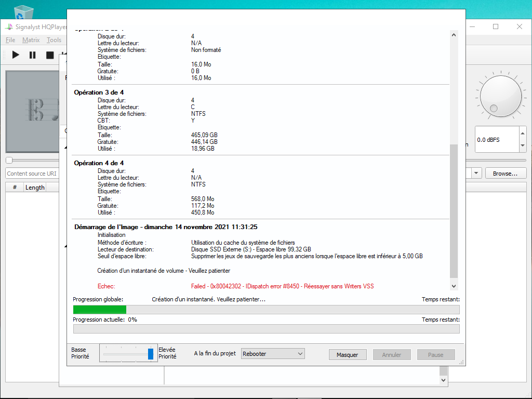Screen dimensions: 532x399
Task: Open the Matrix menu in HQPlayer
Action: pyautogui.click(x=31, y=40)
